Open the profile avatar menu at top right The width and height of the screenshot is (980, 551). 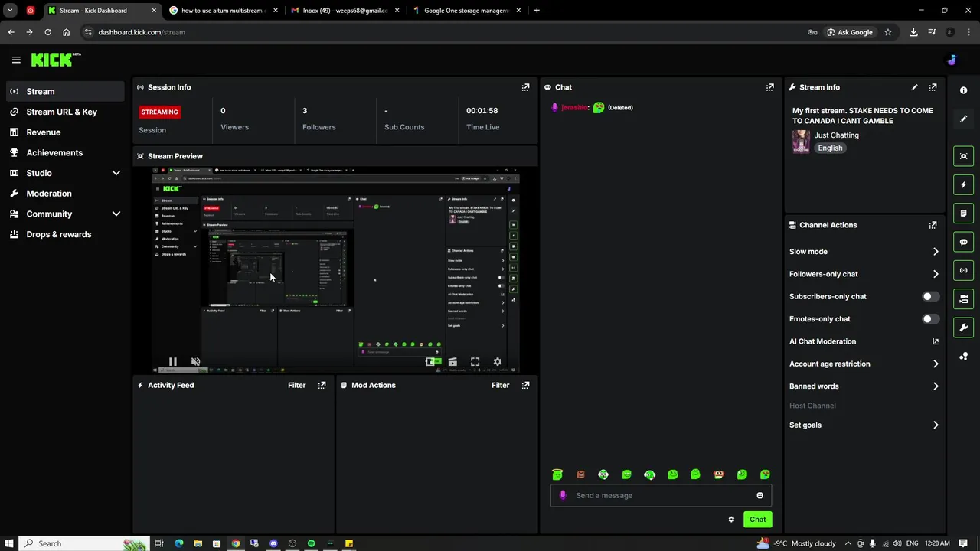point(952,60)
